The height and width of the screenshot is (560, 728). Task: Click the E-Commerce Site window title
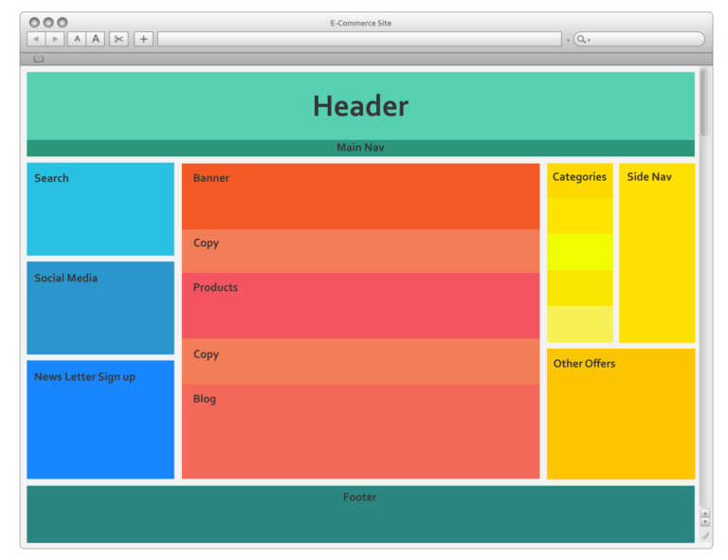coord(361,23)
